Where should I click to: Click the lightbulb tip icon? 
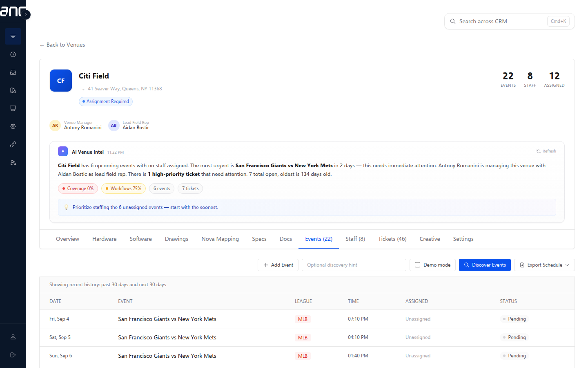[67, 207]
